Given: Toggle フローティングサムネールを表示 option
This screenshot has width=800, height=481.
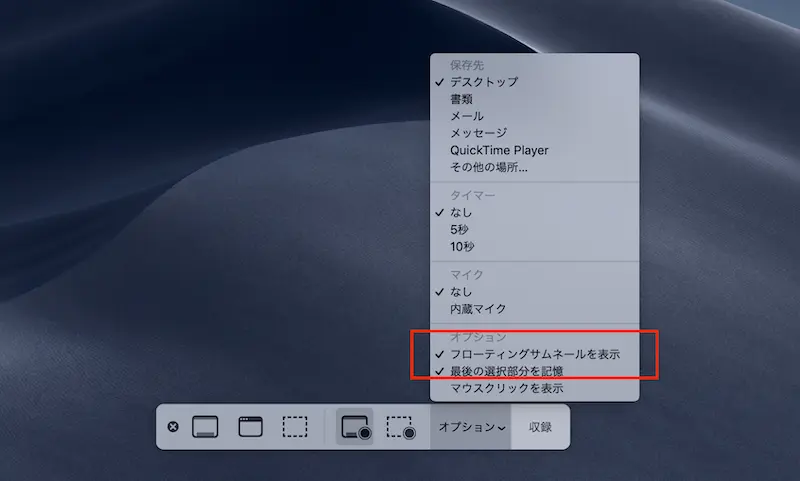Looking at the screenshot, I should (x=535, y=354).
